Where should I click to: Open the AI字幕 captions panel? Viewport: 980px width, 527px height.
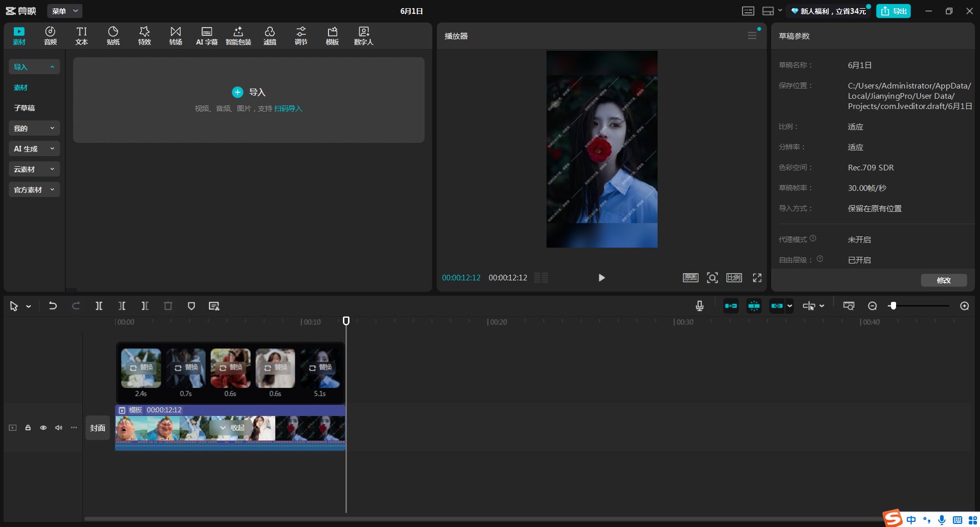(207, 36)
